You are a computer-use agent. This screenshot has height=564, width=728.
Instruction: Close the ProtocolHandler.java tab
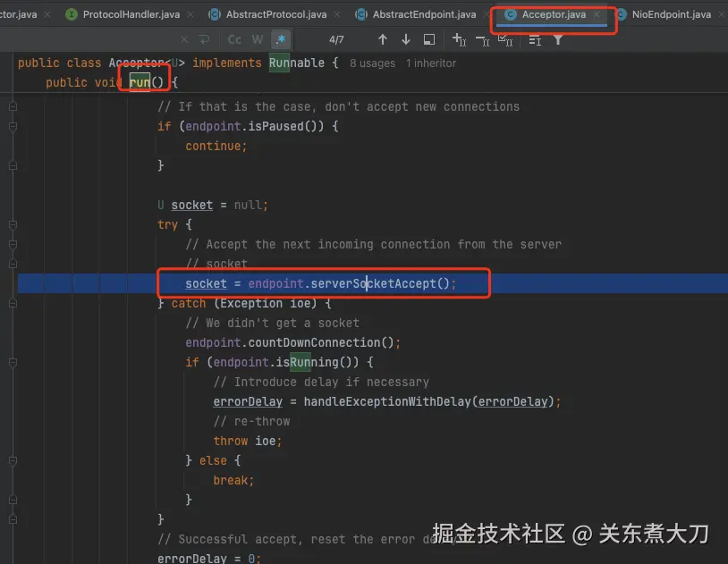[x=190, y=15]
